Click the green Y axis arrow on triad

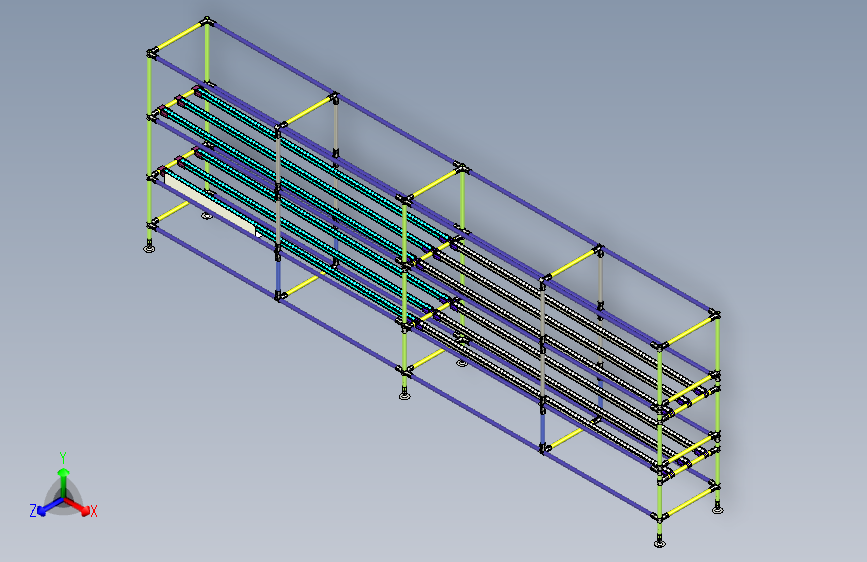tap(64, 481)
